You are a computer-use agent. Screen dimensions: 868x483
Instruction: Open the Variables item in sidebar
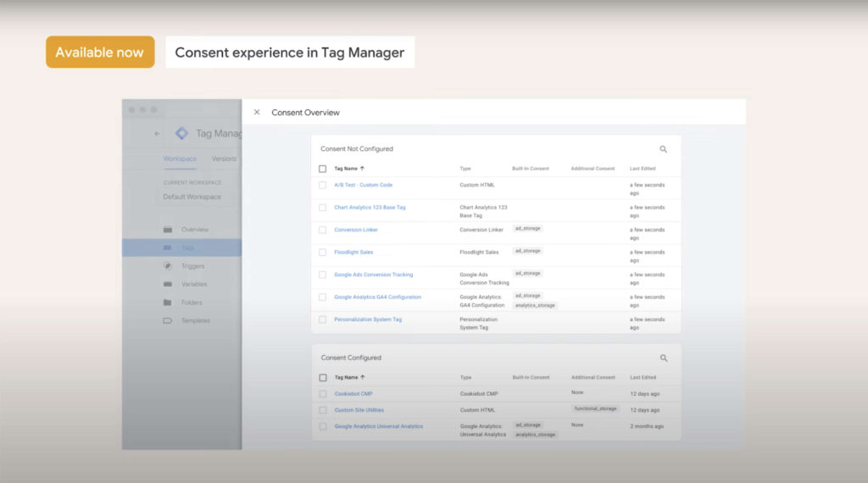[194, 285]
